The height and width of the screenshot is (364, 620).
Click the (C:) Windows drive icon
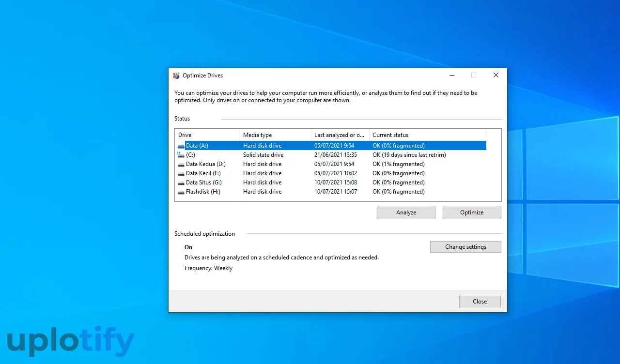pos(181,155)
